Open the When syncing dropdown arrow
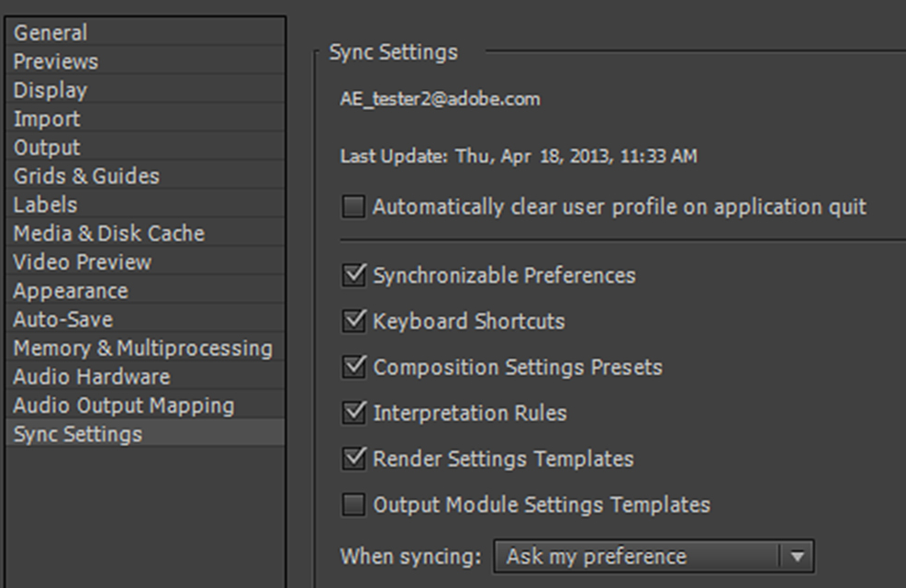This screenshot has height=588, width=906. point(797,557)
